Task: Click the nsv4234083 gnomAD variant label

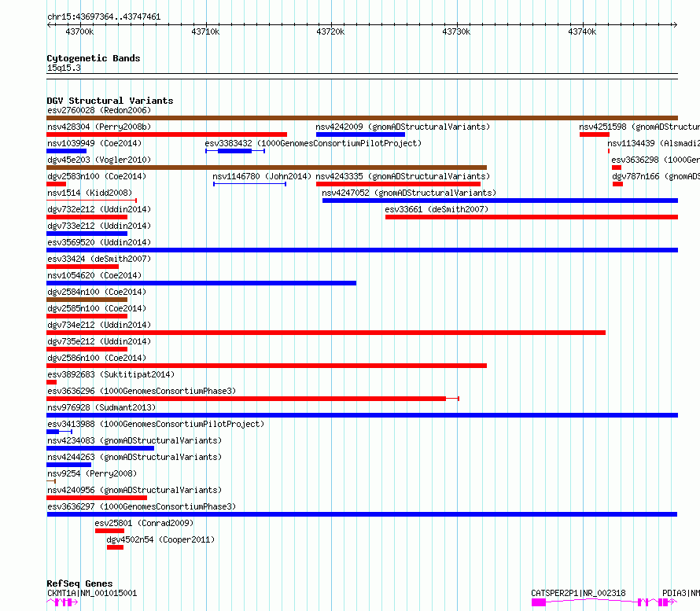Action: [x=134, y=440]
